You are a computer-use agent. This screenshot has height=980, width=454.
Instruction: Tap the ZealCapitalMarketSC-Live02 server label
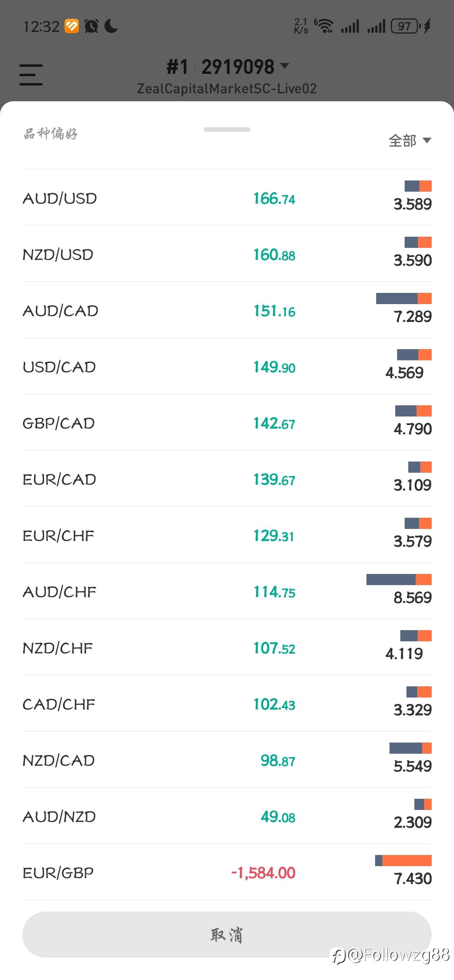tap(227, 89)
